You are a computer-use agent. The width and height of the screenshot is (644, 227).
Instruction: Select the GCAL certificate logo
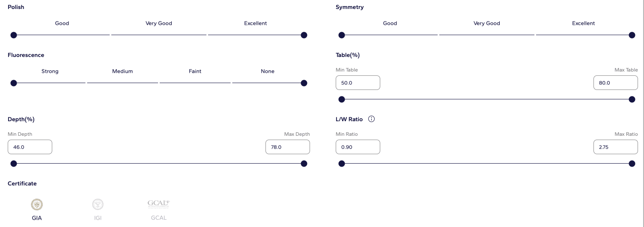click(158, 204)
